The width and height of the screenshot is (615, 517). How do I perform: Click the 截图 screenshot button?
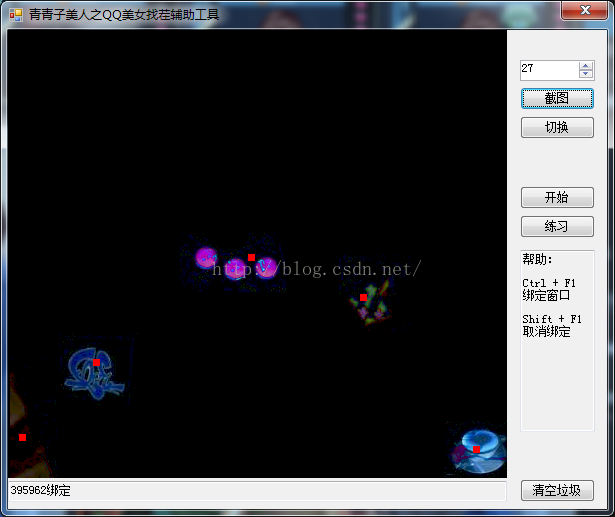[x=557, y=98]
